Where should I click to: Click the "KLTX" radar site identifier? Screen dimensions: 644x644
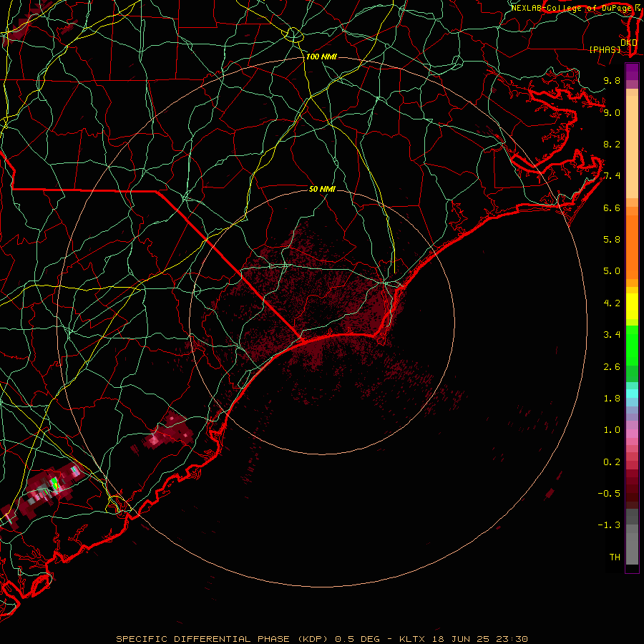tap(412, 639)
